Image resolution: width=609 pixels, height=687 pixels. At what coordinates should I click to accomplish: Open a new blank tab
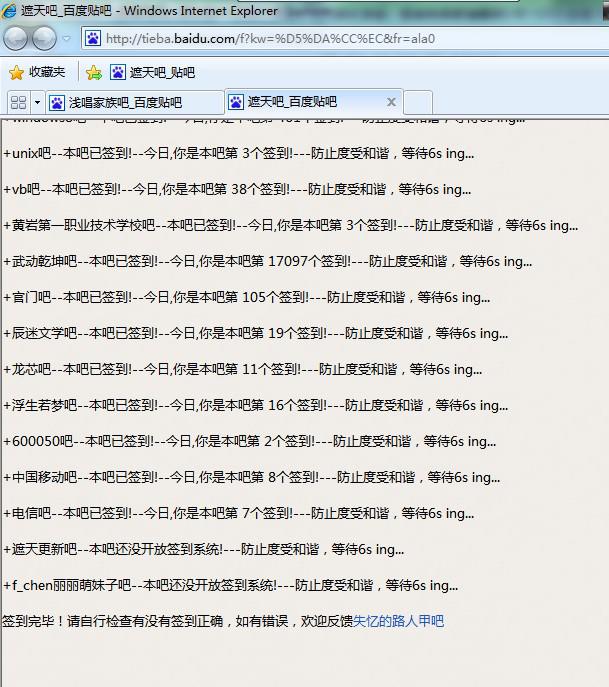pyautogui.click(x=418, y=103)
